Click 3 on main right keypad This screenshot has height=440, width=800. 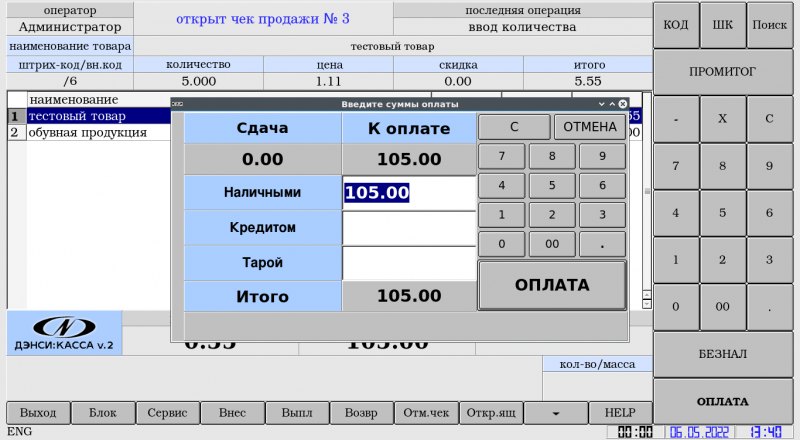tap(769, 260)
